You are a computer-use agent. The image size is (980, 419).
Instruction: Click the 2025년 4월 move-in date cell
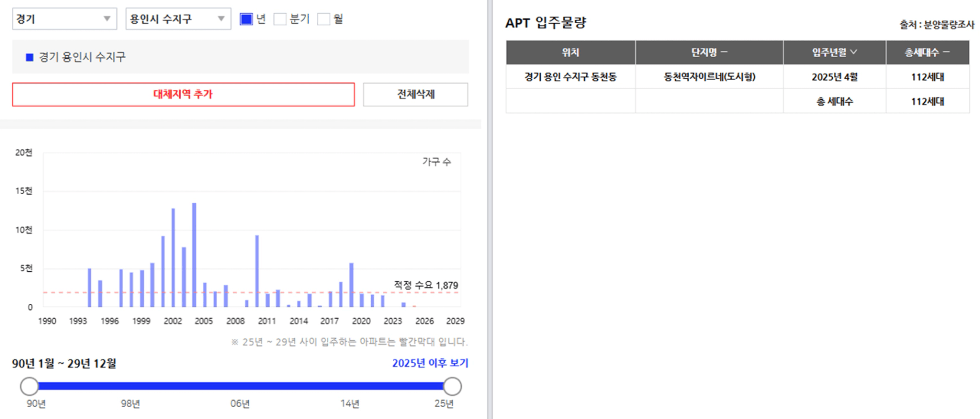(835, 77)
